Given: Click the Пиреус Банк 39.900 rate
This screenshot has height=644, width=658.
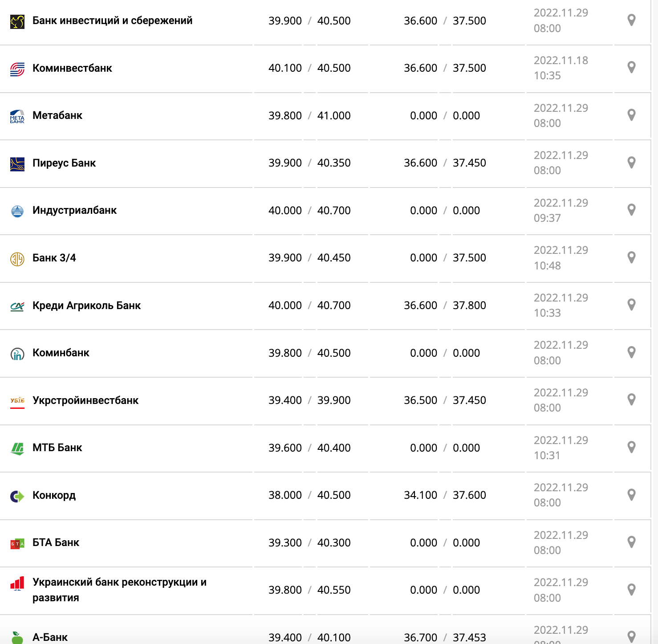Looking at the screenshot, I should (x=285, y=163).
